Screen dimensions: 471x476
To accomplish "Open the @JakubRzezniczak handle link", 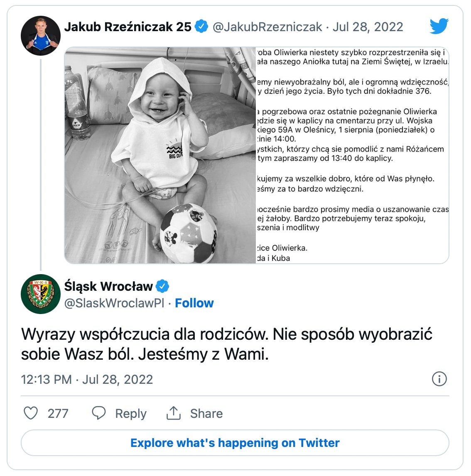I will (x=267, y=27).
